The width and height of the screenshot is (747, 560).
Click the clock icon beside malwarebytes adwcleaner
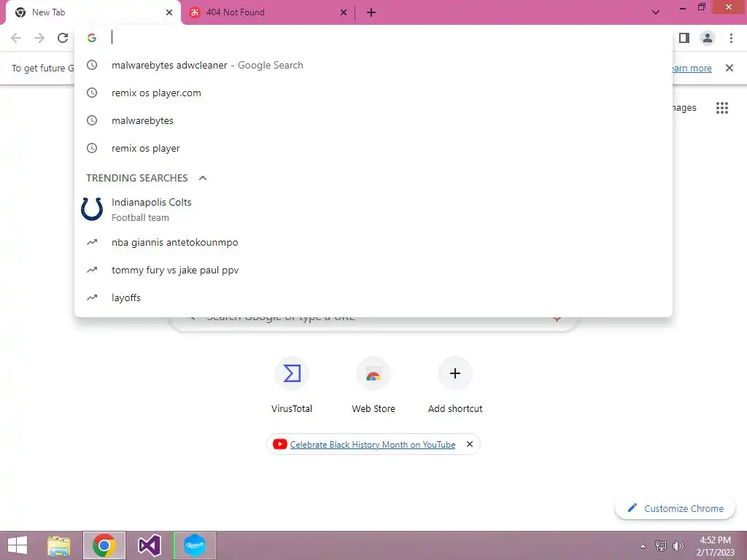pyautogui.click(x=92, y=65)
